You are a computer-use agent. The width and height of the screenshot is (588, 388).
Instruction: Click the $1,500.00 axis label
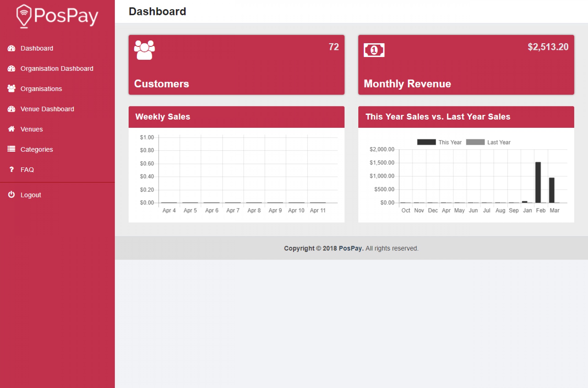[x=382, y=163]
